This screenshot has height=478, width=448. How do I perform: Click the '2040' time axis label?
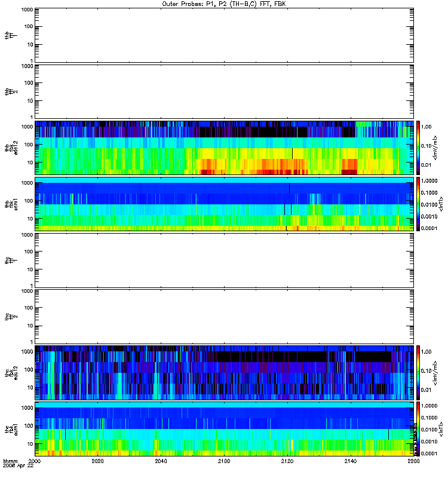(161, 461)
